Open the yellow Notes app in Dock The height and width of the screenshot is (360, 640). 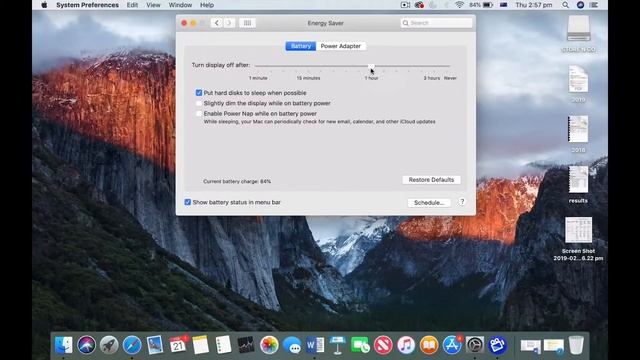click(x=200, y=345)
